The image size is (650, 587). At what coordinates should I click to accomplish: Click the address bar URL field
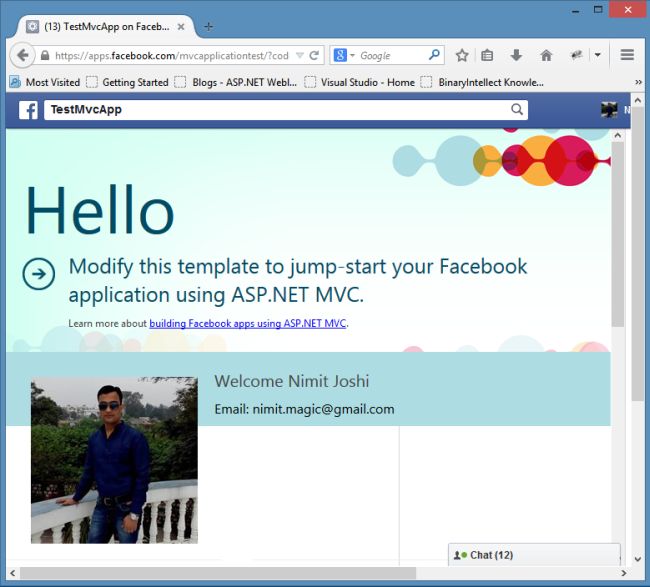(172, 56)
